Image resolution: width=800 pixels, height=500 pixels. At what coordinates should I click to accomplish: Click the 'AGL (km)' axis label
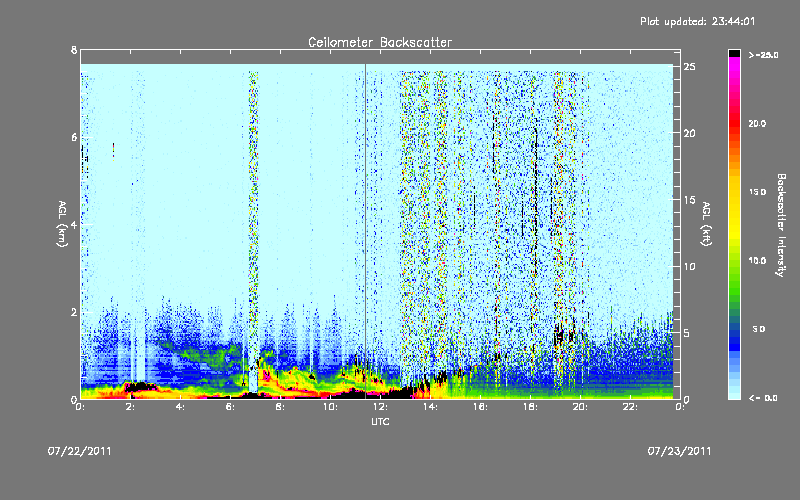tap(62, 224)
